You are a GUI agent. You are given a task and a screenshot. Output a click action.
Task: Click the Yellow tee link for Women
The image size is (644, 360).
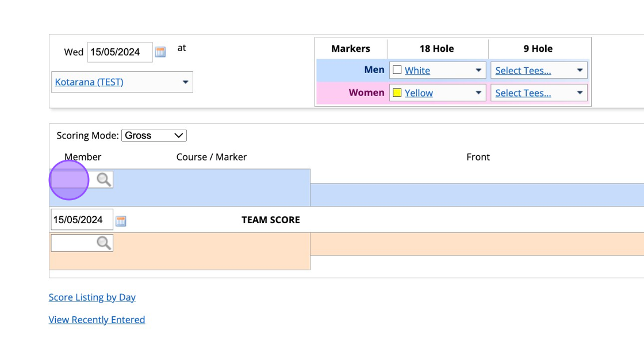coord(419,93)
